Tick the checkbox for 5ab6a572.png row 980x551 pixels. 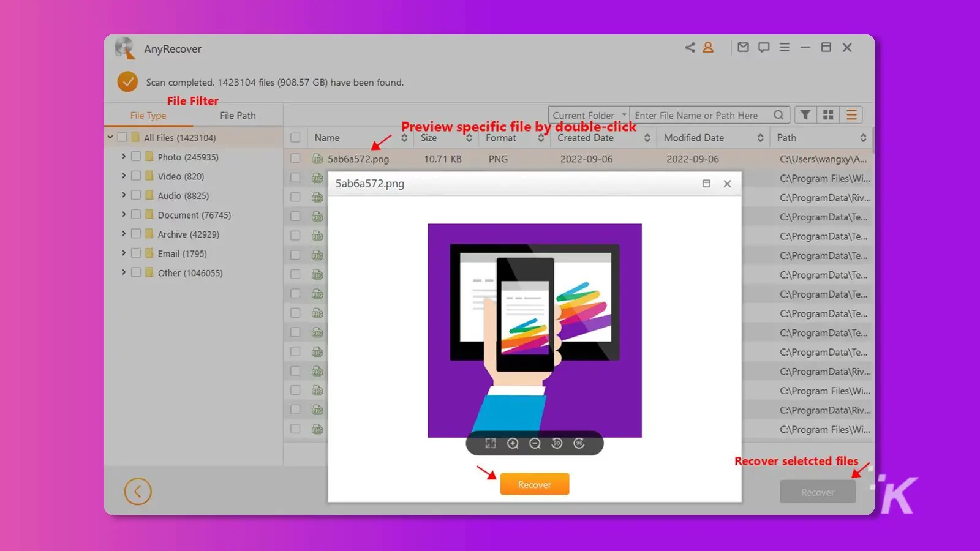(x=295, y=159)
